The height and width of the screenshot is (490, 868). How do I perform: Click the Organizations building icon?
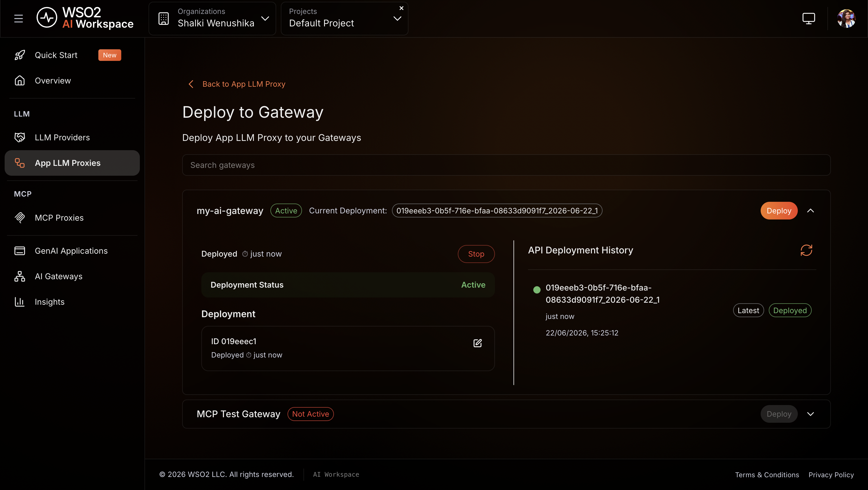coord(164,19)
